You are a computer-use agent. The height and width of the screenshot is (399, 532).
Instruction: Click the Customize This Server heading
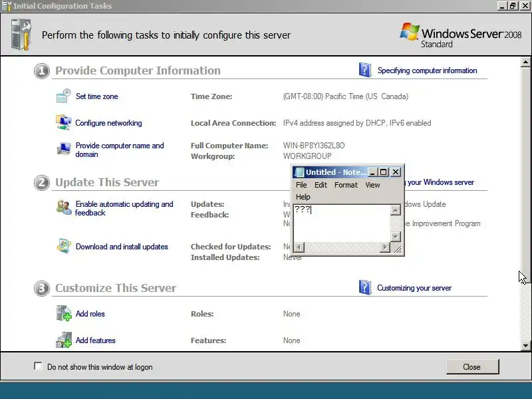click(x=116, y=288)
